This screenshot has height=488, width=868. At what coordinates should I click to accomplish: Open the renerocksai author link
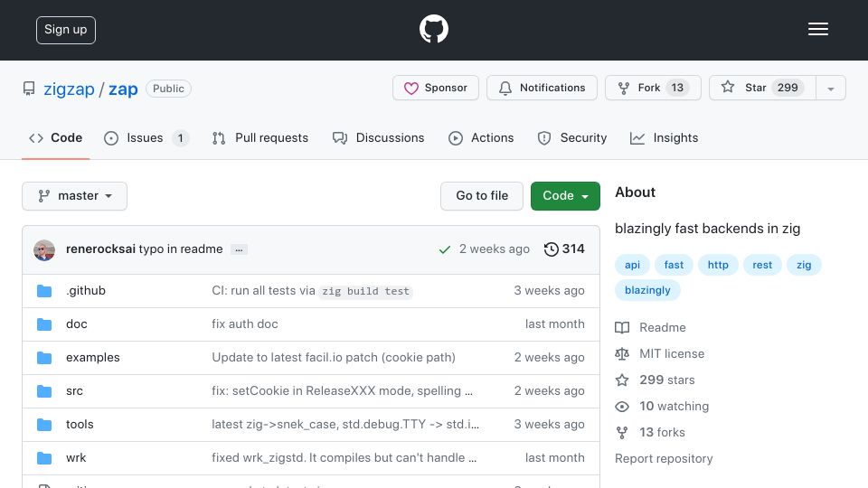tap(100, 249)
